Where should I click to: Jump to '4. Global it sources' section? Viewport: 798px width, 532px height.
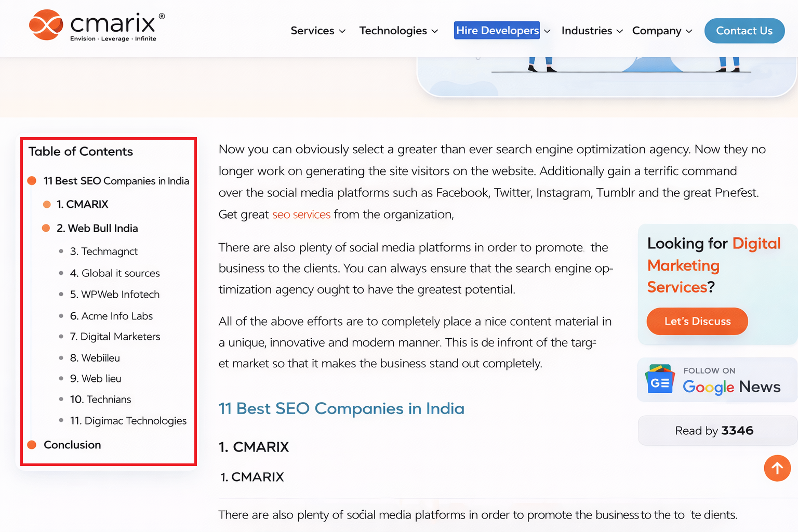click(115, 273)
